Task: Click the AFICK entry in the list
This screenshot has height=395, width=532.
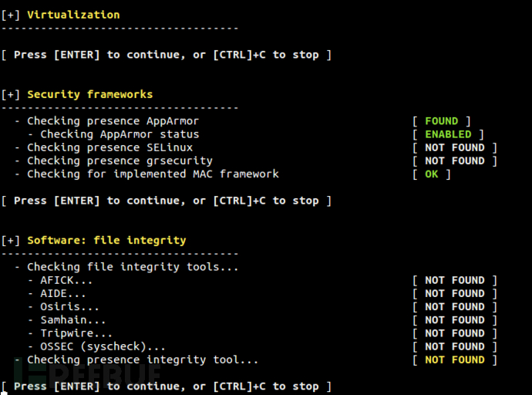Action: [63, 280]
